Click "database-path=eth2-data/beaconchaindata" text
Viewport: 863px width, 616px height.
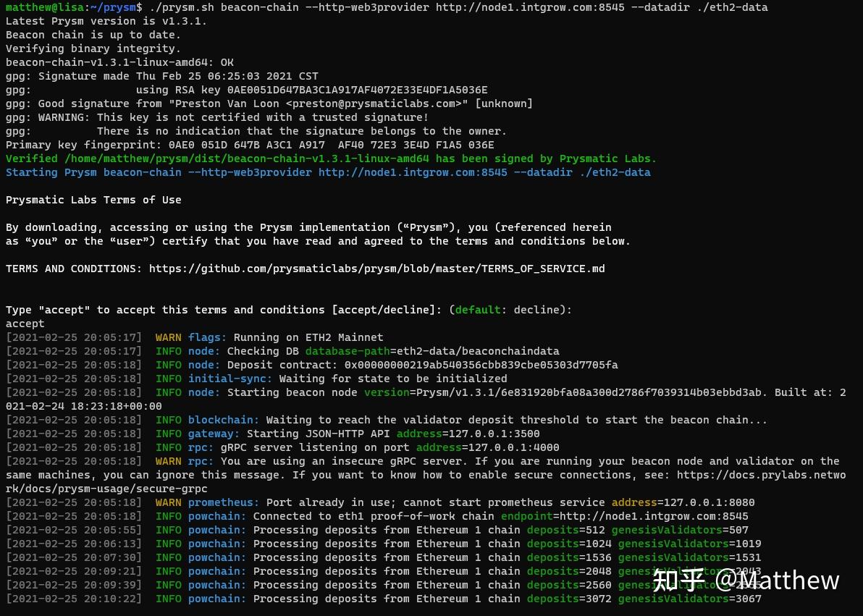432,351
